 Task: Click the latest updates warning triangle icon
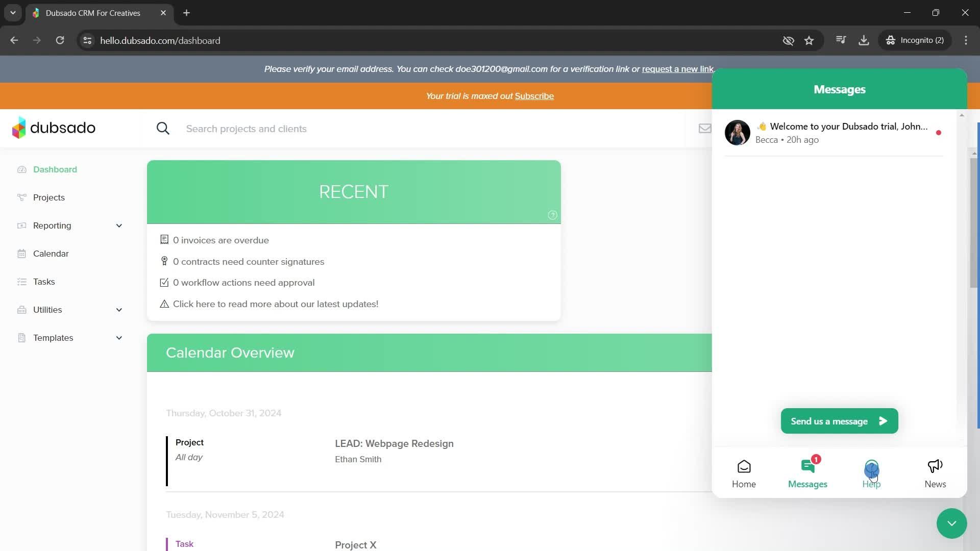(x=164, y=304)
